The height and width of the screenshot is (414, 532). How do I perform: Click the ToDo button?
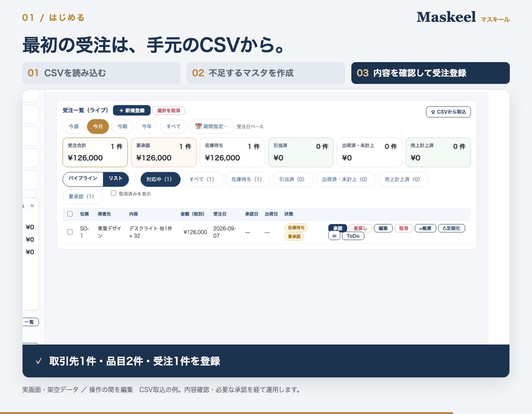pos(353,236)
